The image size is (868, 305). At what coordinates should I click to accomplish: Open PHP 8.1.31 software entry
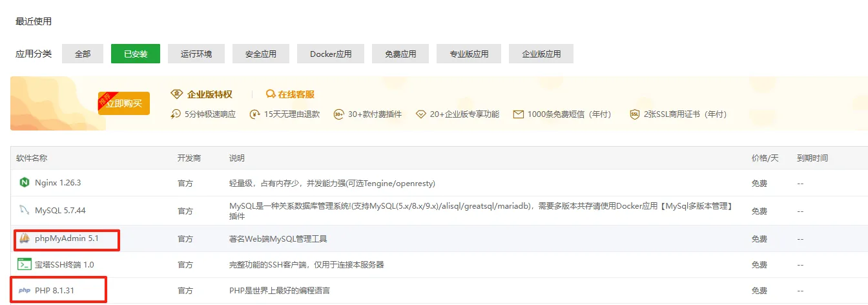(55, 291)
